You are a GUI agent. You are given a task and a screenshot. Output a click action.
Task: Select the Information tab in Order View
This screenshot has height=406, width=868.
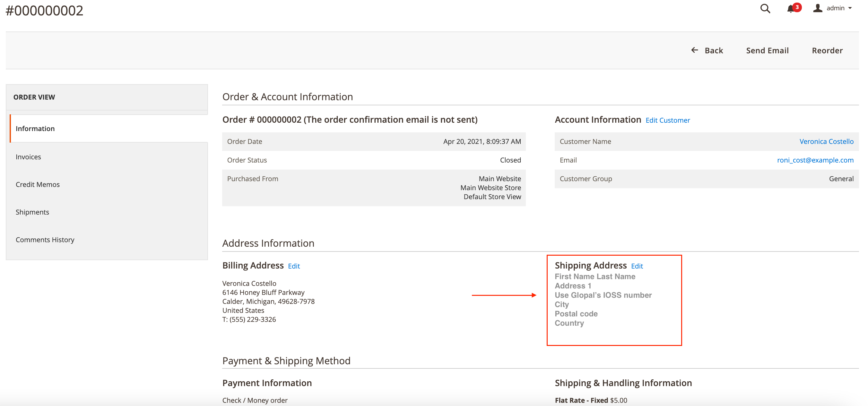point(108,128)
